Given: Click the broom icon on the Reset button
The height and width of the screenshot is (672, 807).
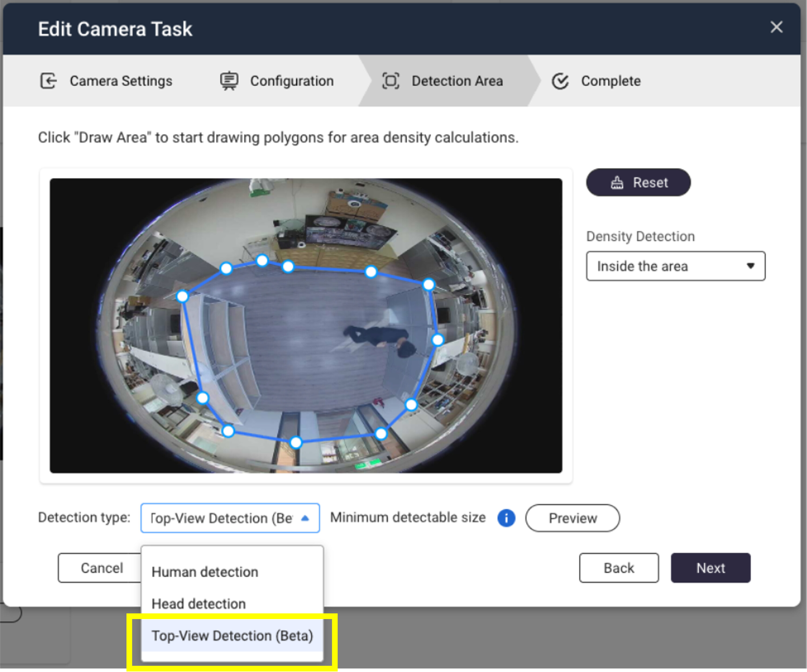Looking at the screenshot, I should (617, 183).
